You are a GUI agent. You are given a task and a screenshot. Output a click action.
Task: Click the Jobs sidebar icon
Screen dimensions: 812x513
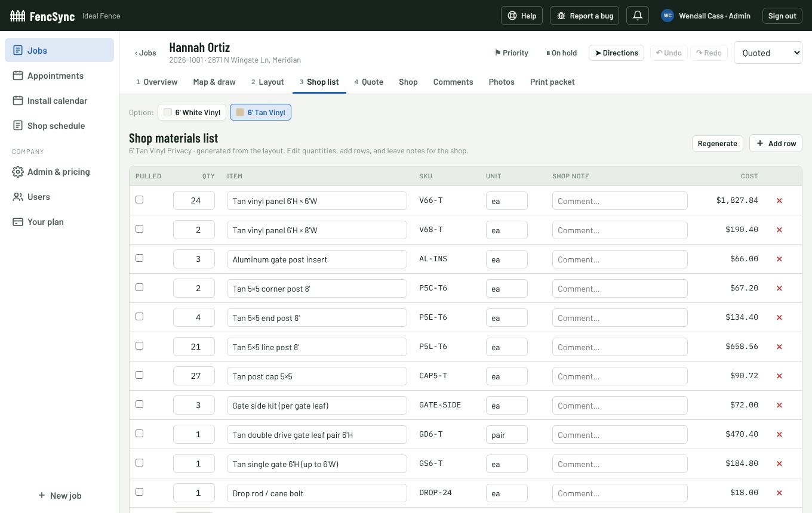(x=18, y=51)
